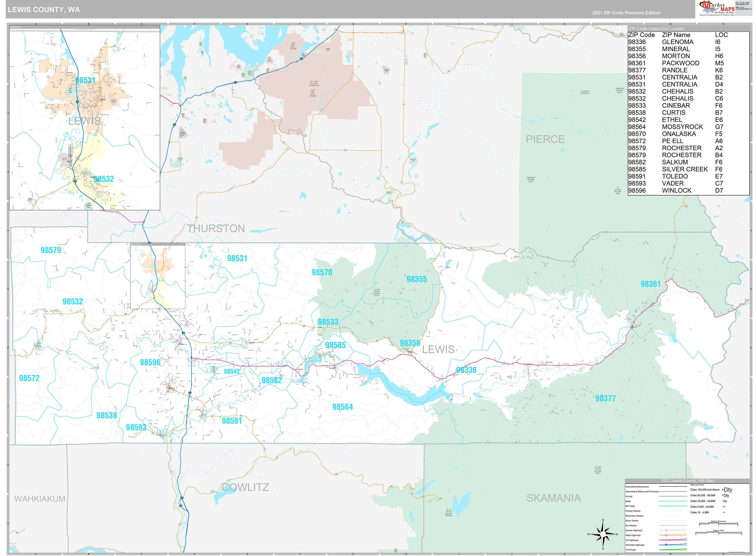Click the mapsales@MarketMAPS.com email link

pos(744,9)
